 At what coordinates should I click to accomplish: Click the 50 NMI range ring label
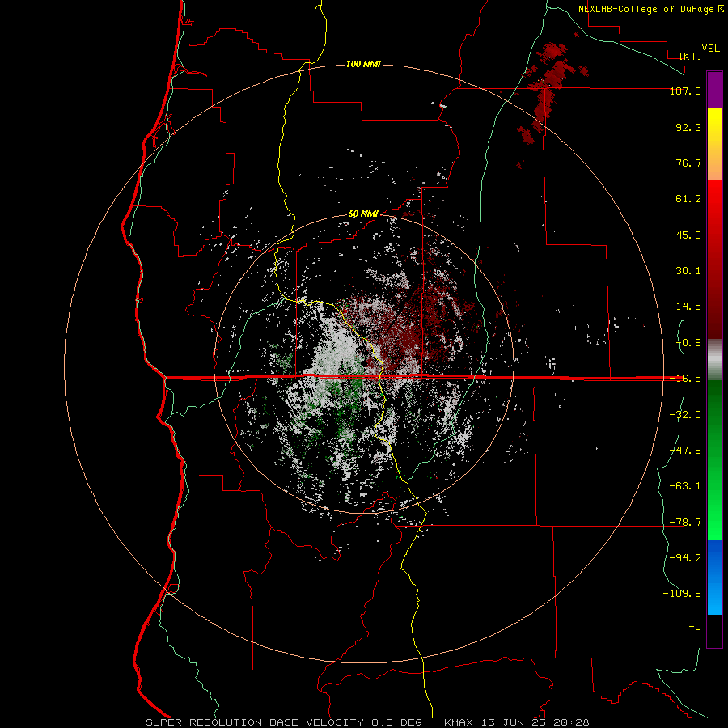pyautogui.click(x=363, y=214)
